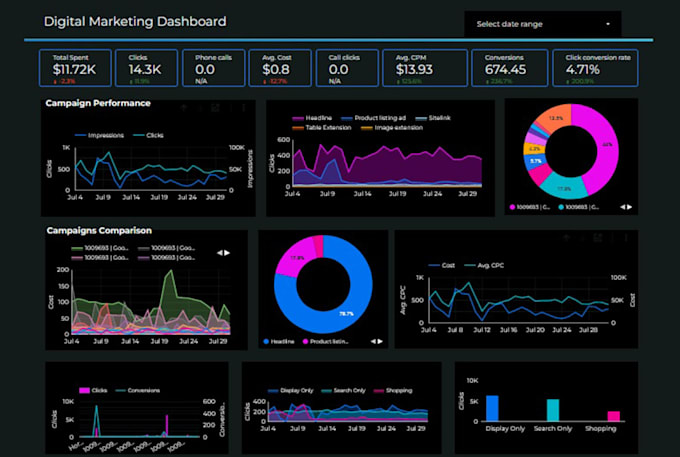This screenshot has height=457, width=680.
Task: Open explore icon in Cost Avg CPC chart
Action: click(598, 238)
